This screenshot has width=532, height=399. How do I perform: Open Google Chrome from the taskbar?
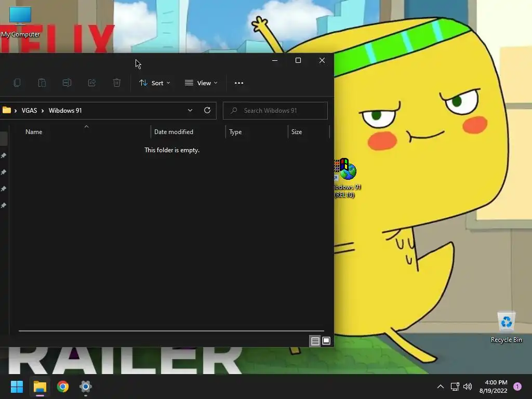[63, 387]
